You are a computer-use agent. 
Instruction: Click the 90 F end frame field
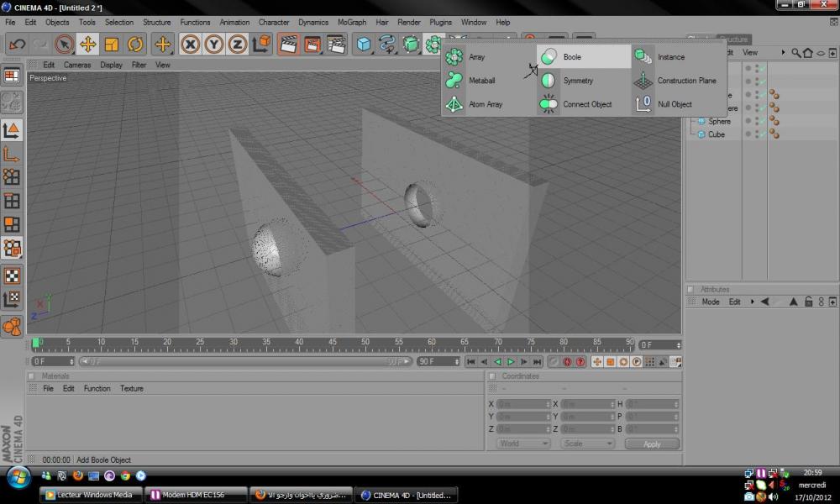(438, 361)
